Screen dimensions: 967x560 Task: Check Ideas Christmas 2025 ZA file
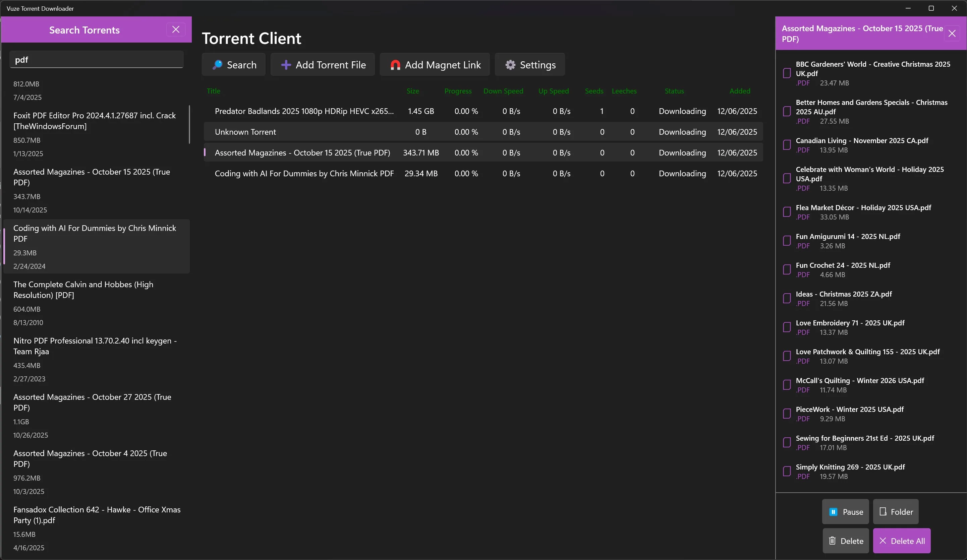point(787,298)
